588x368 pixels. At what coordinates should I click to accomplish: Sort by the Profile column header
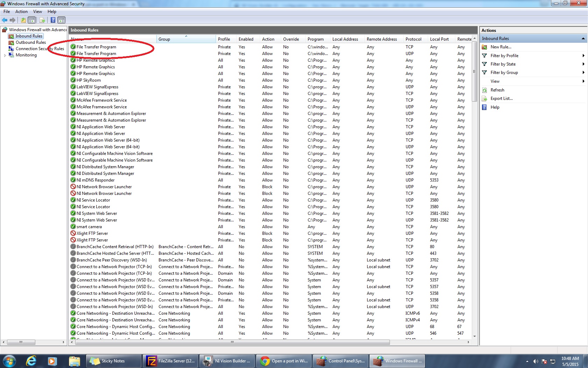tap(226, 39)
